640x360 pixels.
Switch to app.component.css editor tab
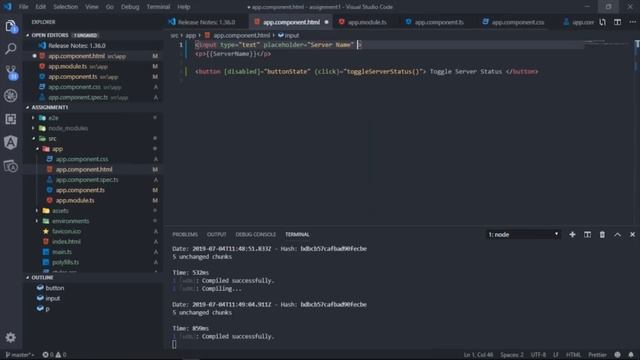coord(518,22)
